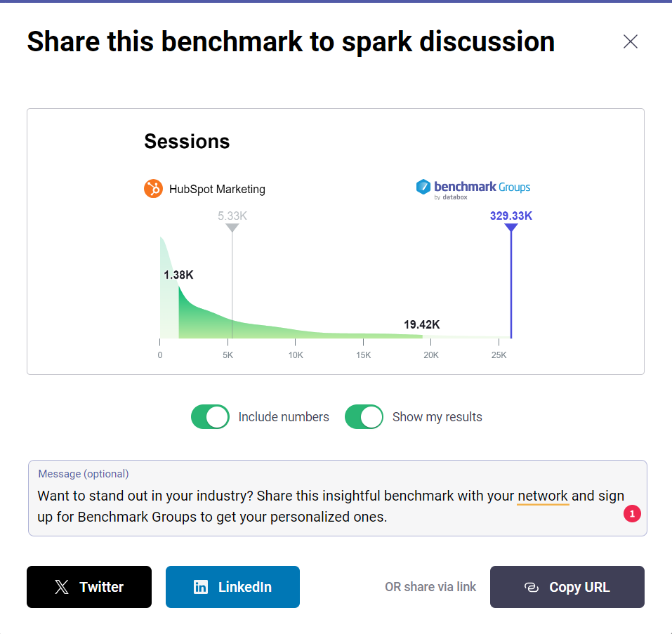Click the blue marker pin at 329.33K
Screen dimensions: 672x634
[x=510, y=228]
